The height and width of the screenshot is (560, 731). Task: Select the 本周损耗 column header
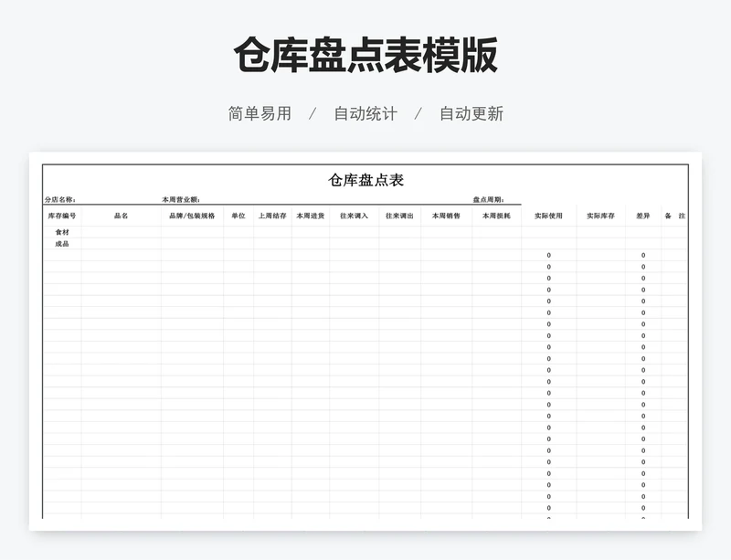pos(496,216)
